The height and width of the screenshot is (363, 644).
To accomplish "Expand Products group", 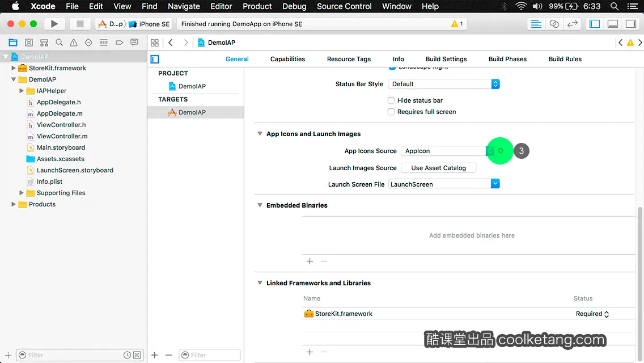I will 13,204.
